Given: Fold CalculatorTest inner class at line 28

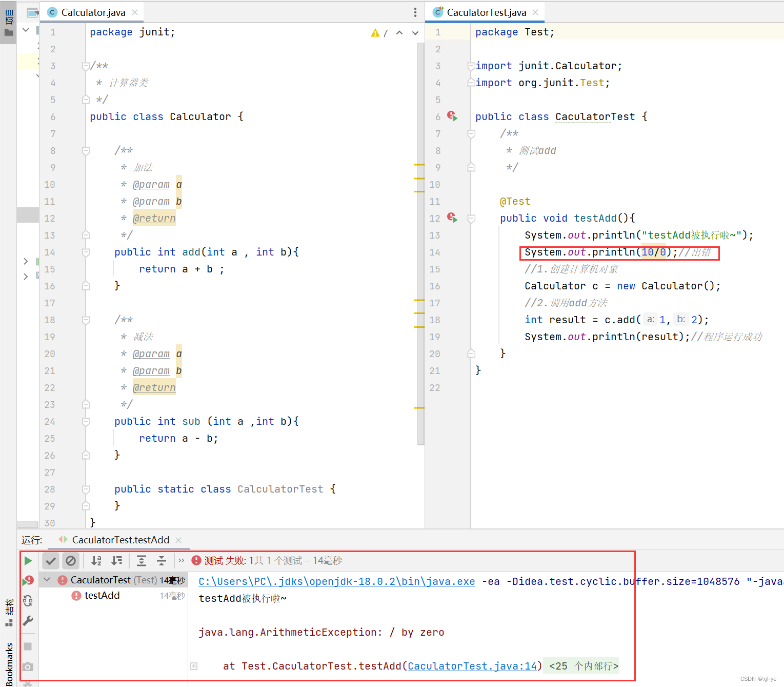Looking at the screenshot, I should point(86,489).
